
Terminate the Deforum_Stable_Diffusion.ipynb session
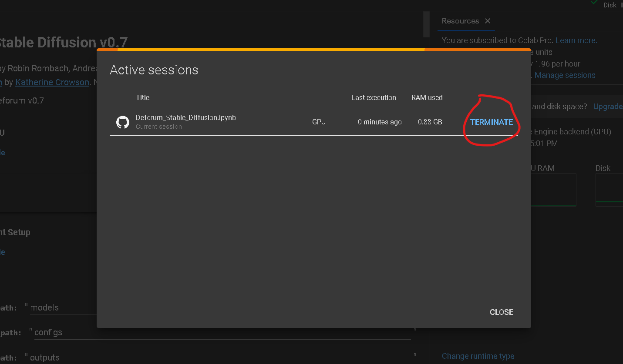[x=492, y=122]
